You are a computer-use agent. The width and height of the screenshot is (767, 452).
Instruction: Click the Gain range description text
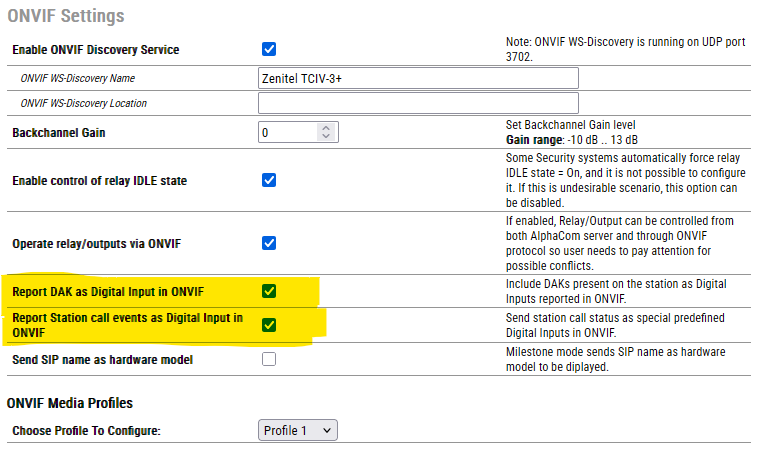click(x=572, y=139)
